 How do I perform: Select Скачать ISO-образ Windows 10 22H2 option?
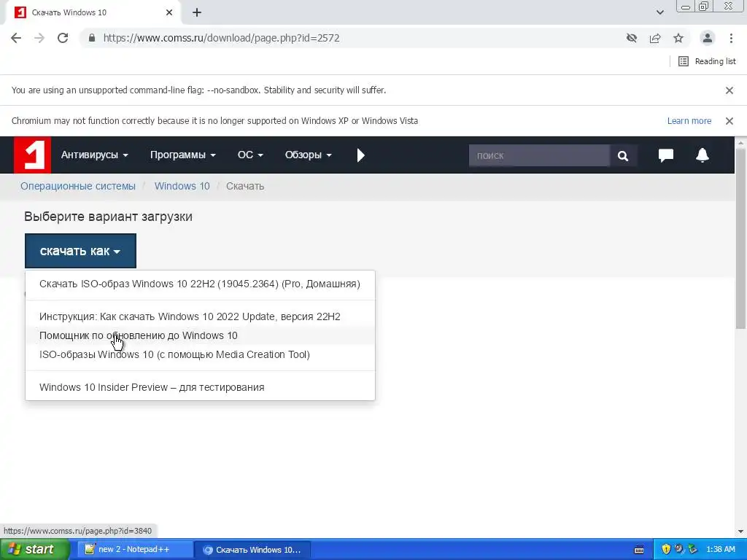coord(200,284)
